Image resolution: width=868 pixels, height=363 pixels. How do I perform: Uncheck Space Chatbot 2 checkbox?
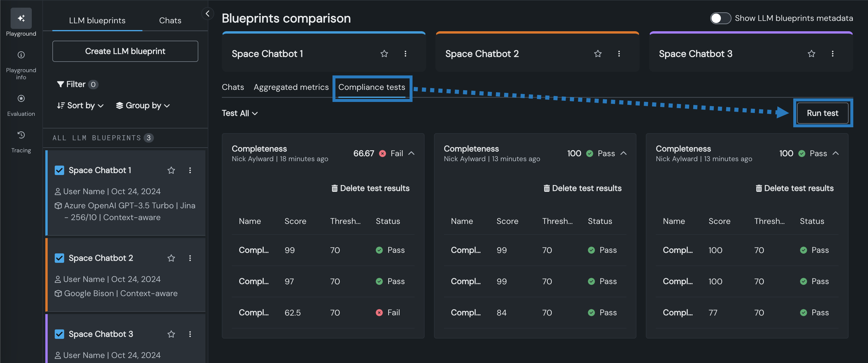[x=59, y=258]
